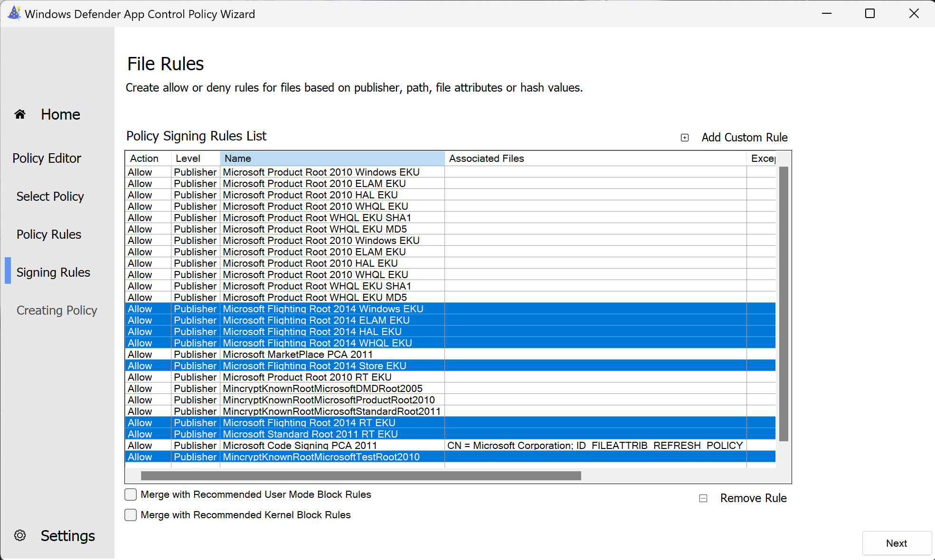Click the Next button

896,543
